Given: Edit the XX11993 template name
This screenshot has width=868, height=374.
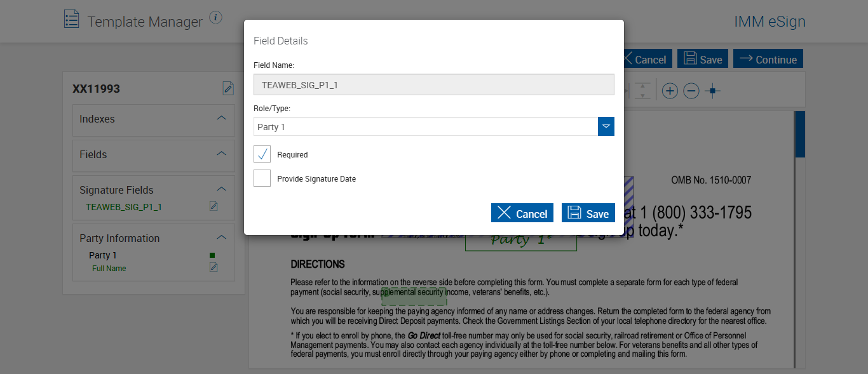Looking at the screenshot, I should click(x=228, y=88).
